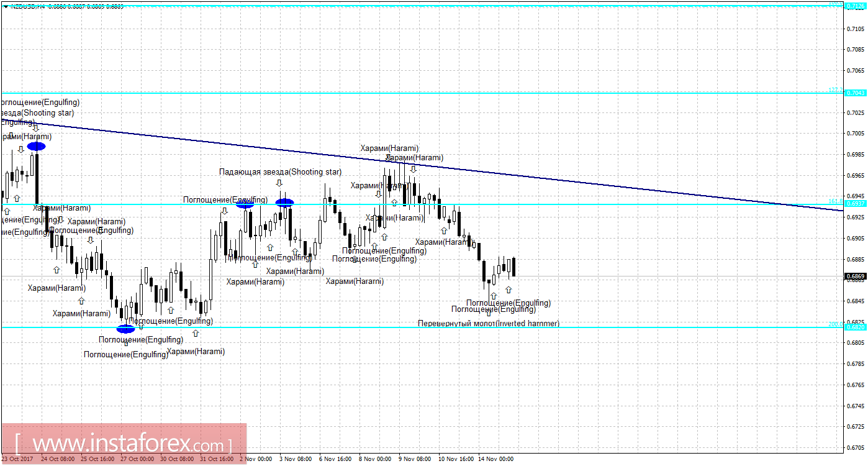The height and width of the screenshot is (466, 868).
Task: Select the 0.6937 level price label
Action: (x=855, y=204)
